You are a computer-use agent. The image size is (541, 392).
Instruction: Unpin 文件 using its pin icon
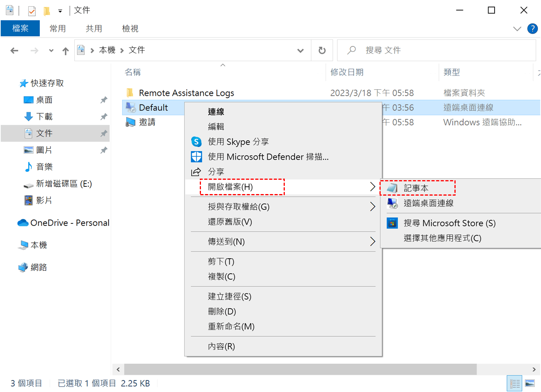(104, 133)
